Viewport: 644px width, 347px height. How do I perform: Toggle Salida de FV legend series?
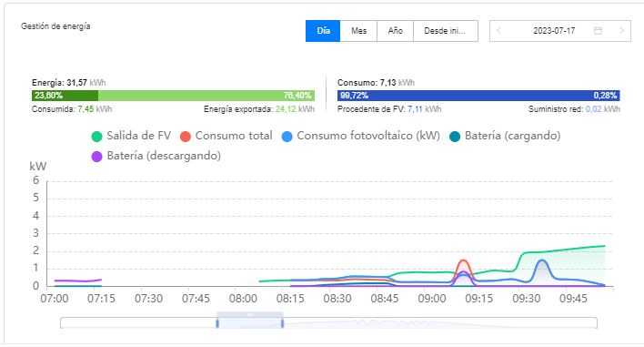click(x=131, y=136)
